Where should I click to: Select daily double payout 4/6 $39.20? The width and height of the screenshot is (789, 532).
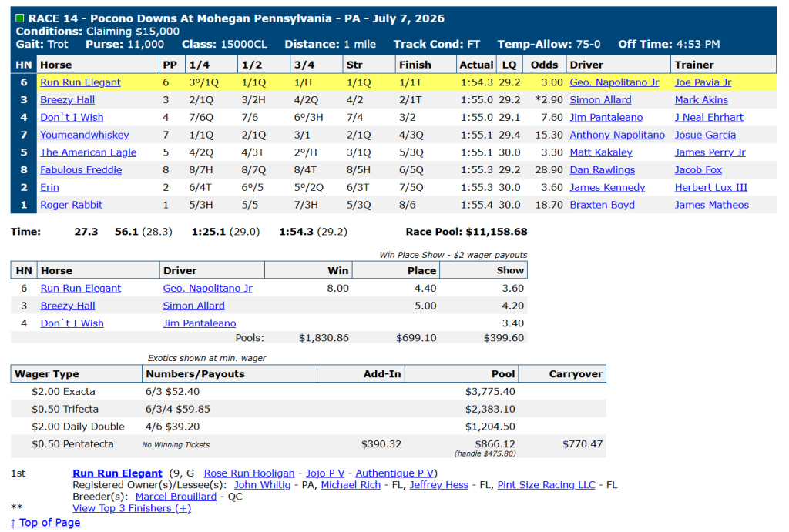point(173,427)
